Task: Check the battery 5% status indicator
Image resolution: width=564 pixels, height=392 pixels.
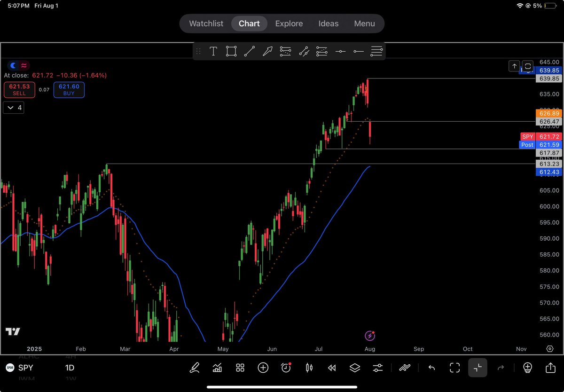Action: click(x=545, y=6)
